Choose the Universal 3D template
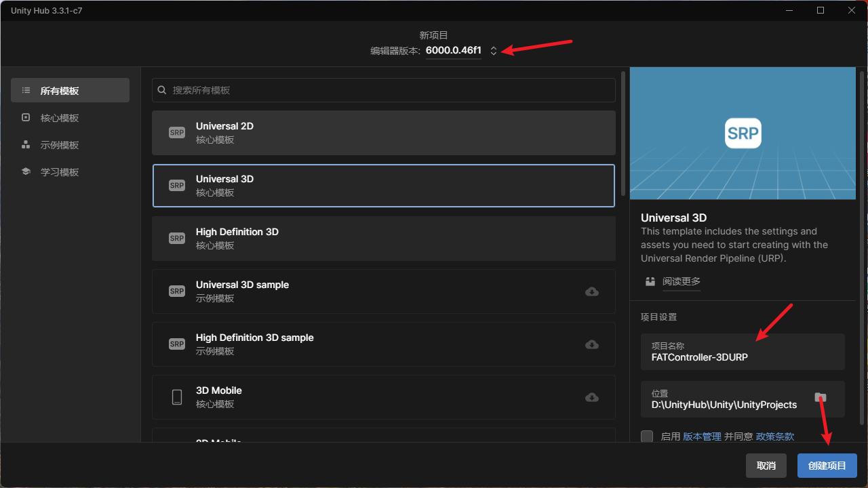This screenshot has height=488, width=868. tap(384, 186)
